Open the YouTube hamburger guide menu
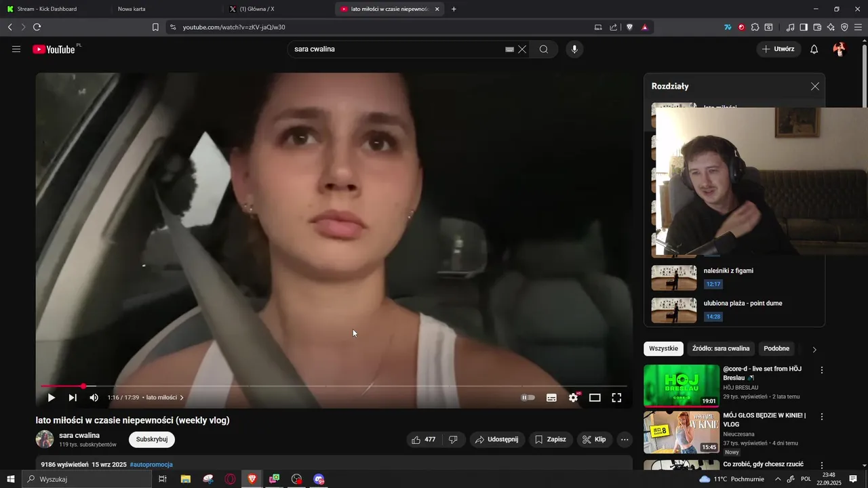Viewport: 868px width, 488px height. (16, 49)
